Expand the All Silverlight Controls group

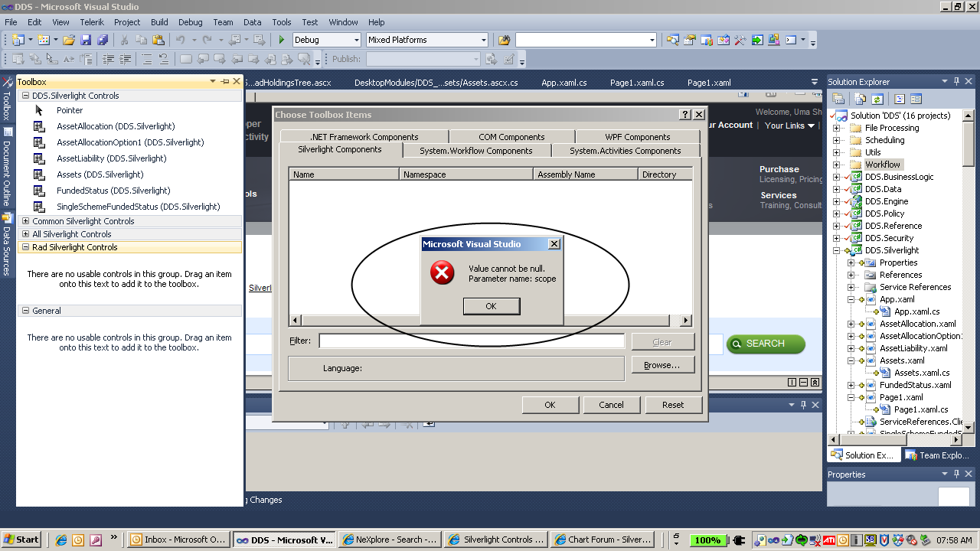(25, 234)
